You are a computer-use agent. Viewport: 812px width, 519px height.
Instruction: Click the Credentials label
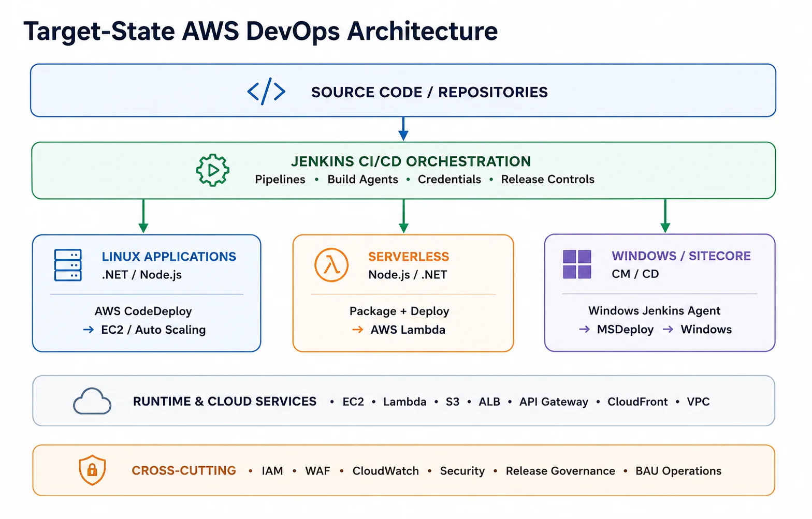pos(450,180)
